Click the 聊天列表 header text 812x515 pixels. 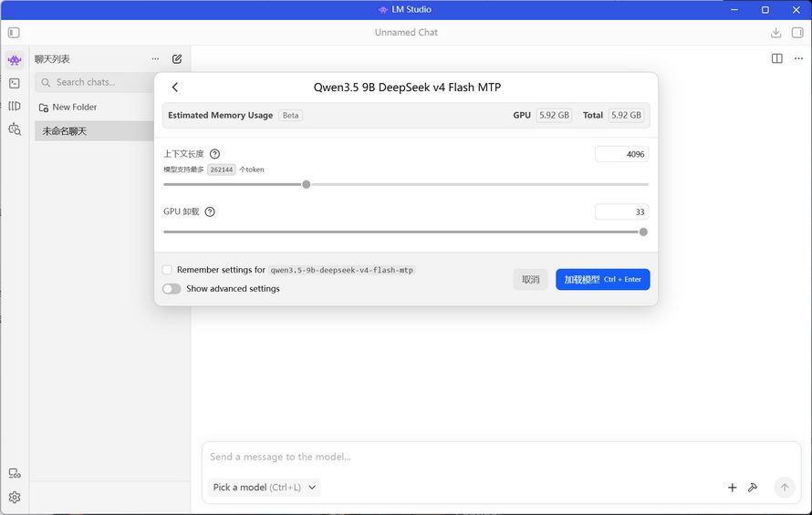coord(52,59)
